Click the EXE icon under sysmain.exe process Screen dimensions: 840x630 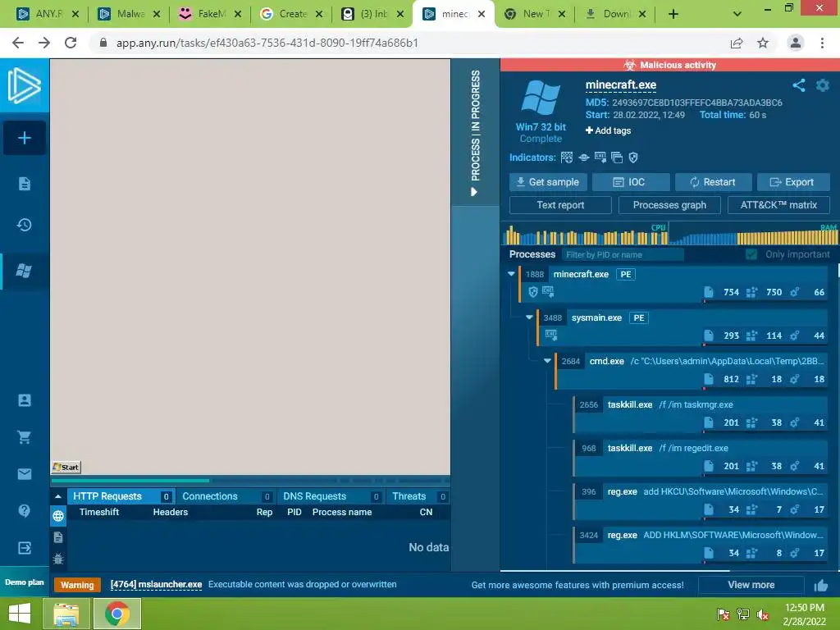pyautogui.click(x=550, y=336)
